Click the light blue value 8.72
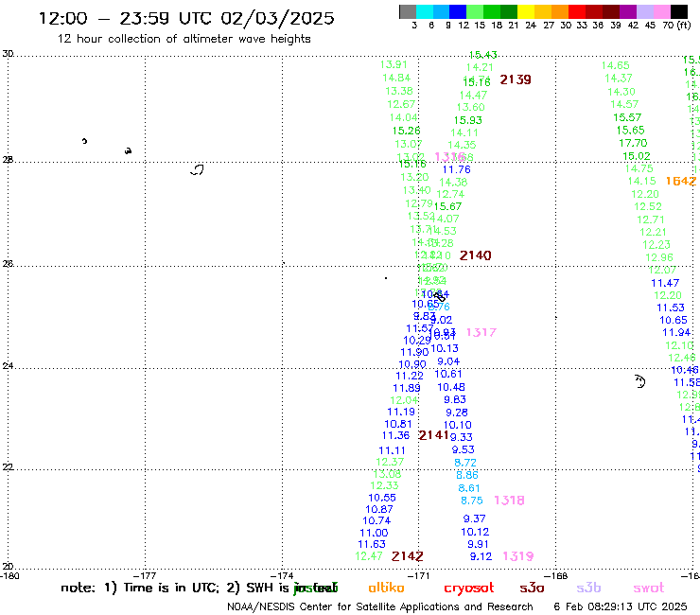700x615 pixels. (465, 463)
